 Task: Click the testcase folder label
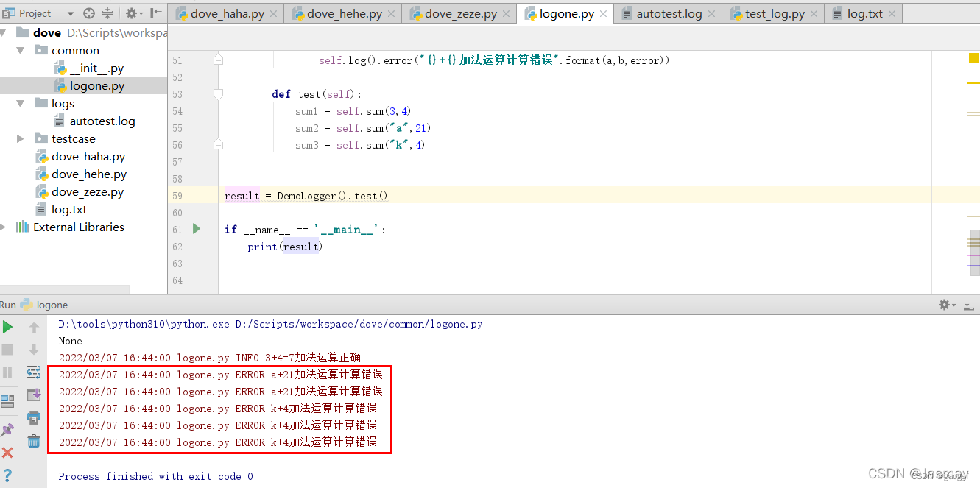(x=73, y=138)
